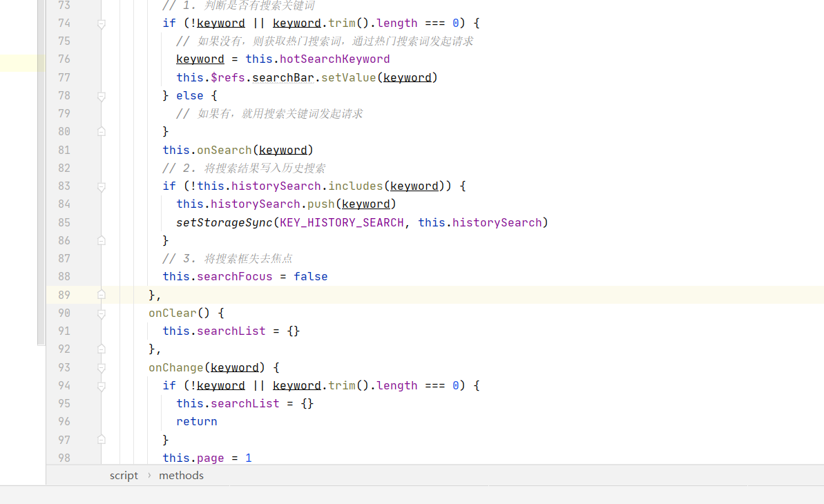Click hotSearchKeyword on line 76
The width and height of the screenshot is (824, 504).
(x=335, y=59)
